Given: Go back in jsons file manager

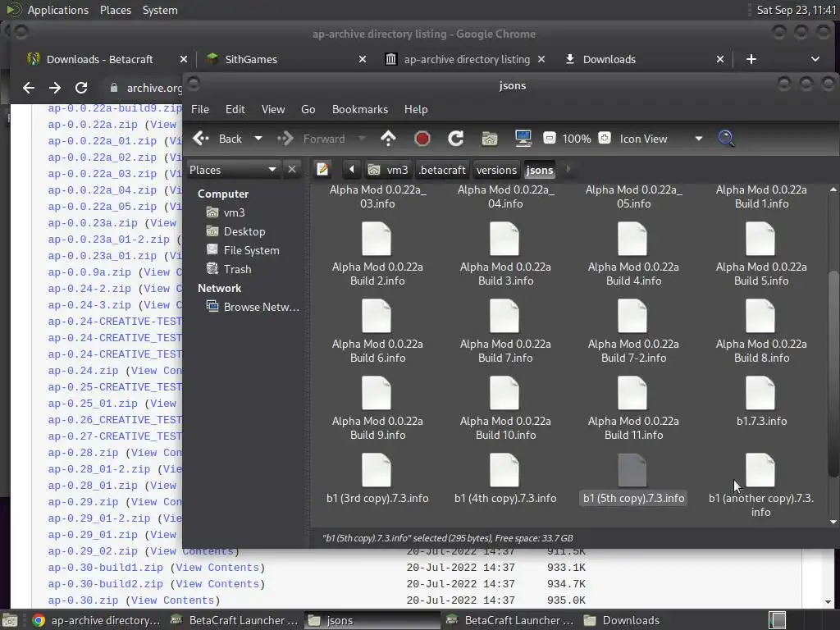Looking at the screenshot, I should click(217, 139).
